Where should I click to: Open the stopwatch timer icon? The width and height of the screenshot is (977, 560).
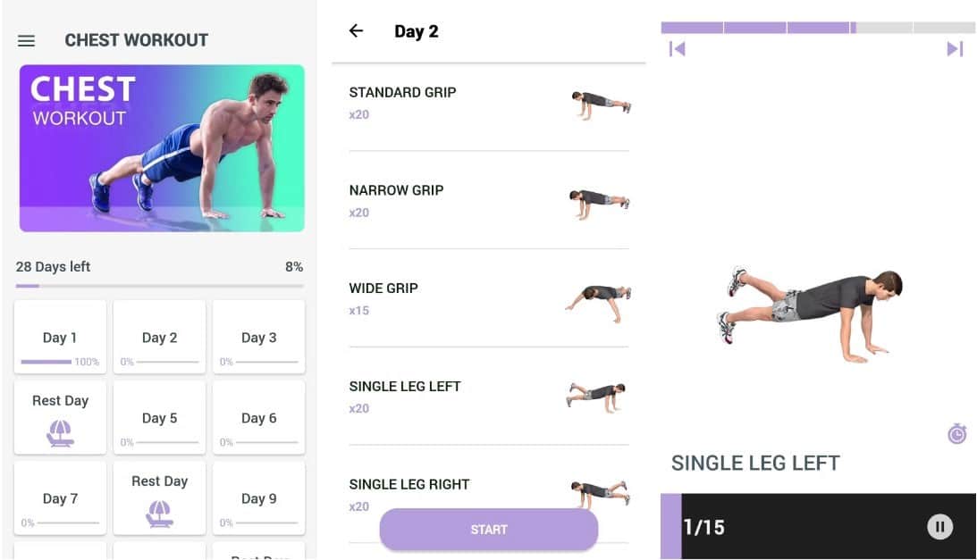956,435
